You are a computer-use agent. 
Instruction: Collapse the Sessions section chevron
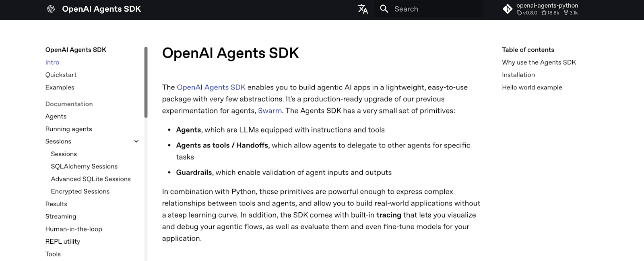tap(136, 141)
